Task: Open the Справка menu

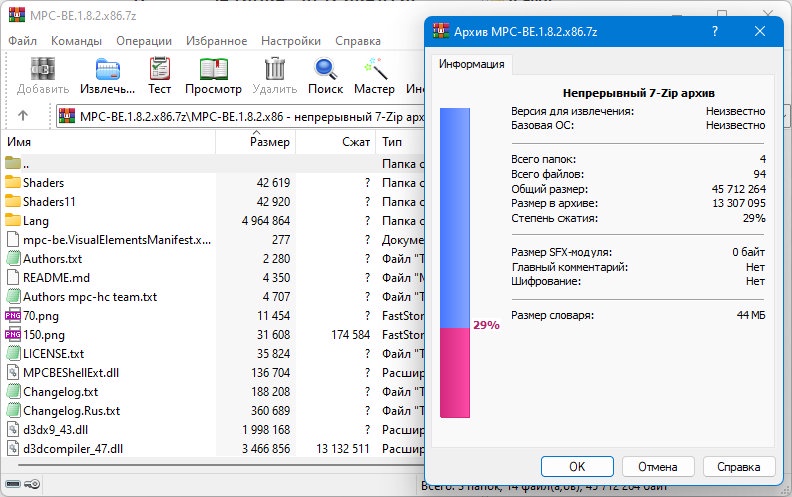Action: click(x=358, y=41)
